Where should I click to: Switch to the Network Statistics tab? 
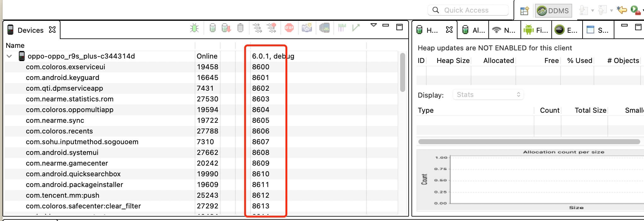pyautogui.click(x=504, y=30)
